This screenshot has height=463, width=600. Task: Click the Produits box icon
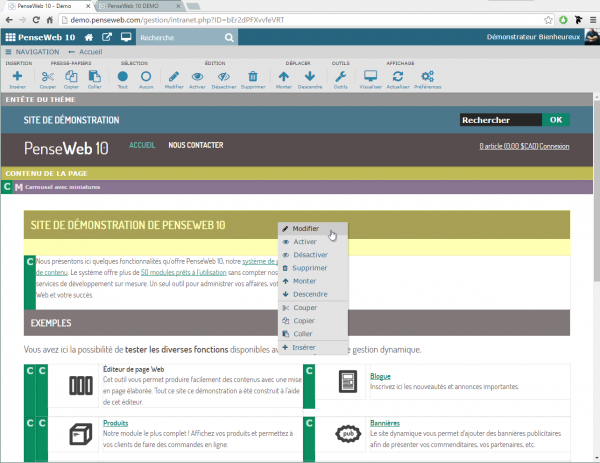(80, 434)
